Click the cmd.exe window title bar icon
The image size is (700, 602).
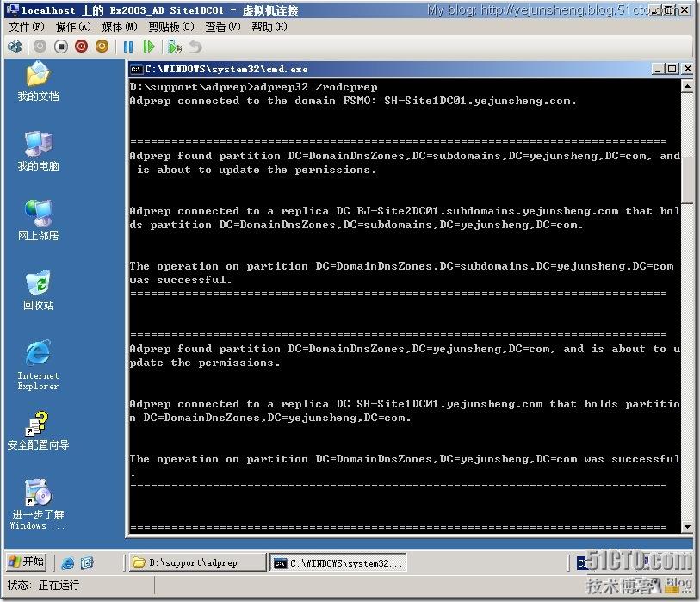point(136,69)
